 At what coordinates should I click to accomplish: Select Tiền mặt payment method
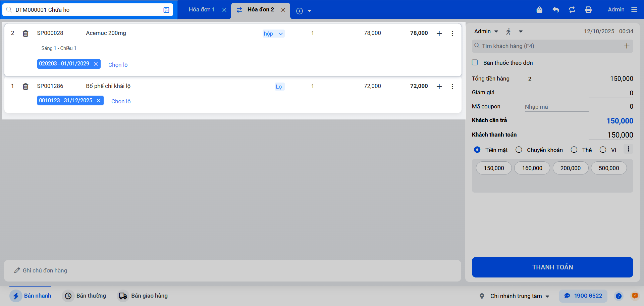[477, 150]
